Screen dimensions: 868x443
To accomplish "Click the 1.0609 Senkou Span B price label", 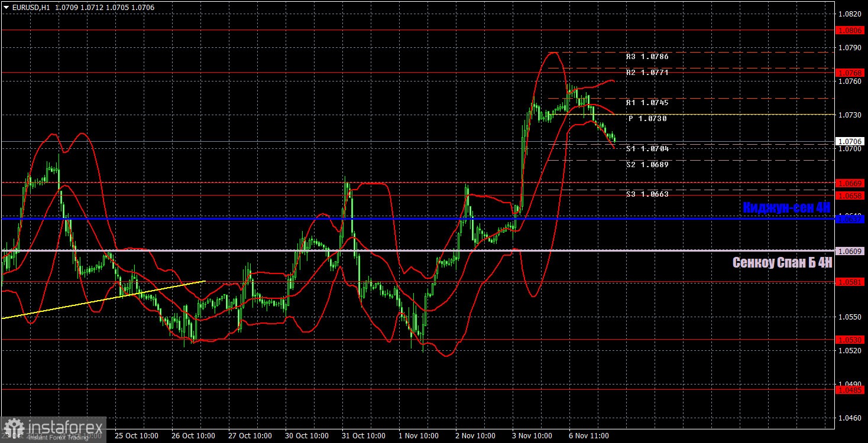I will pos(850,251).
